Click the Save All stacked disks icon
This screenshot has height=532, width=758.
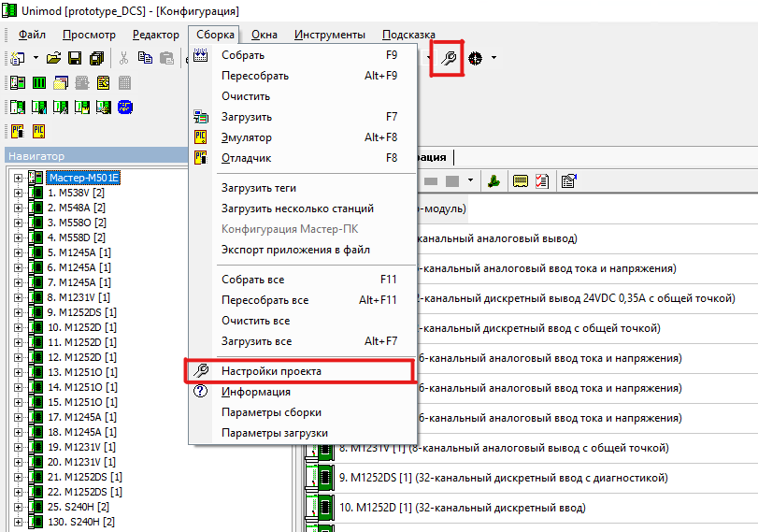pyautogui.click(x=96, y=59)
